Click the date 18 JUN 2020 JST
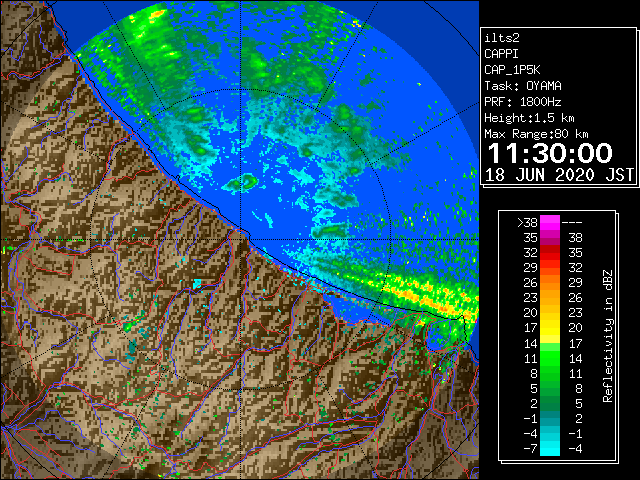 [559, 175]
